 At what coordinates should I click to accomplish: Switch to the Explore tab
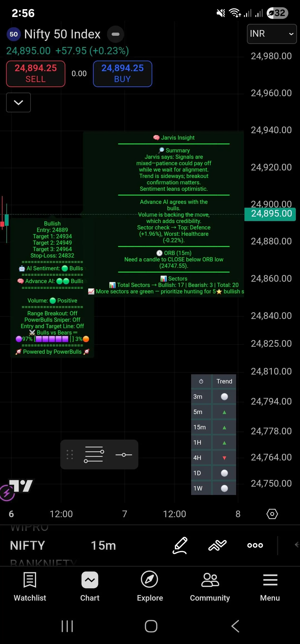tap(150, 587)
